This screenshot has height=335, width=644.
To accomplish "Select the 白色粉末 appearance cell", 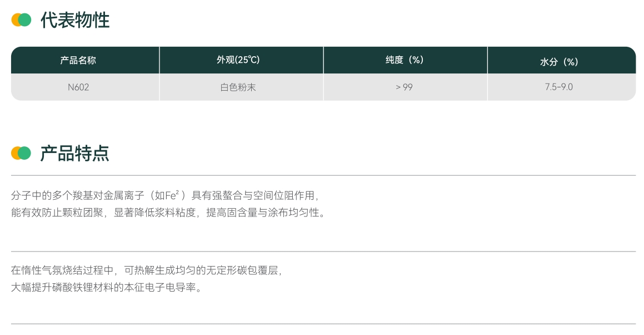I will 238,87.
